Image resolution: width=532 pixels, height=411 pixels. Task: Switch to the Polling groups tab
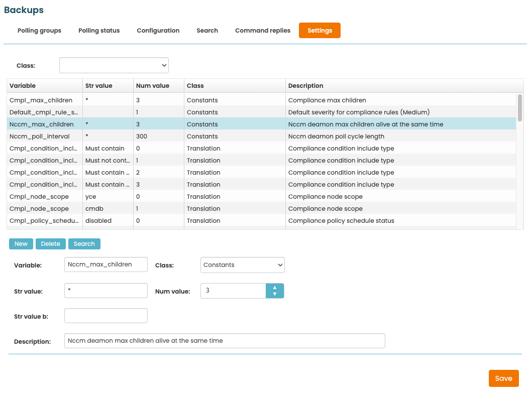39,31
